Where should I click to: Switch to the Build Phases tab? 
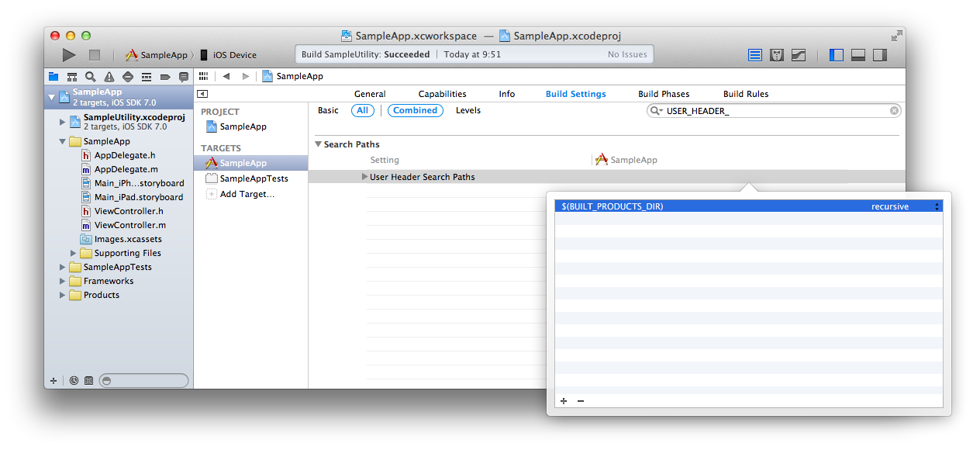coord(663,94)
